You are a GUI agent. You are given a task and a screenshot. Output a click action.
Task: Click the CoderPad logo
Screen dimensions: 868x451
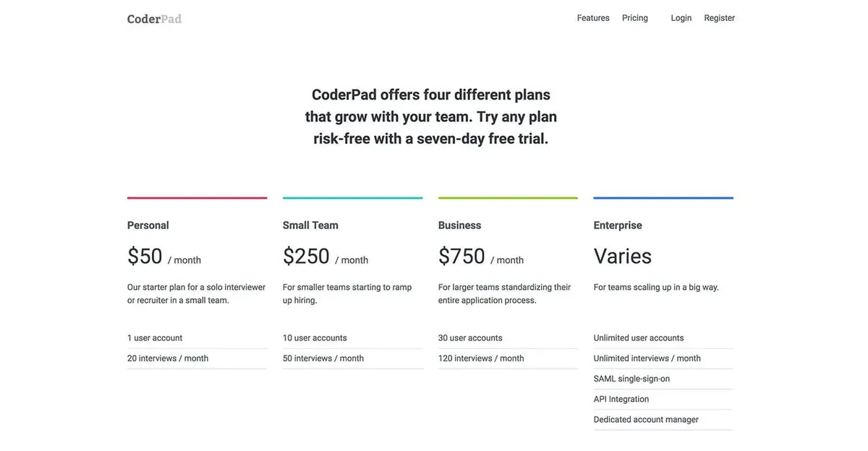pyautogui.click(x=154, y=19)
